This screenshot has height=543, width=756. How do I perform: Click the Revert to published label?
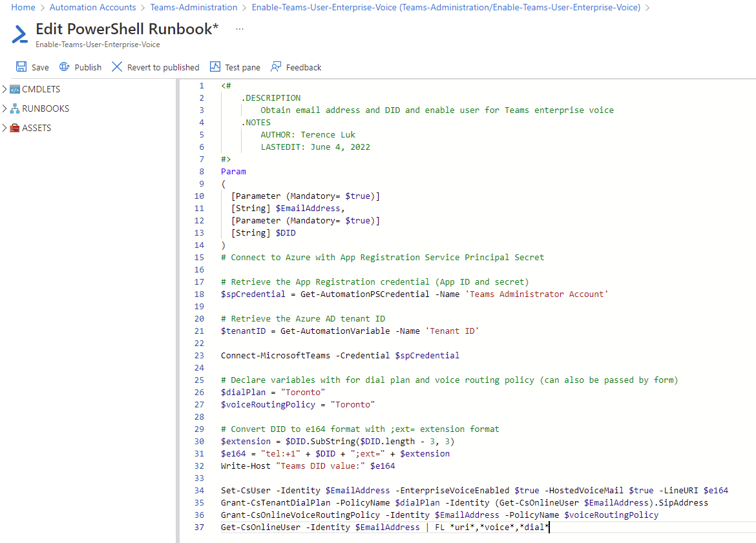[x=163, y=67]
